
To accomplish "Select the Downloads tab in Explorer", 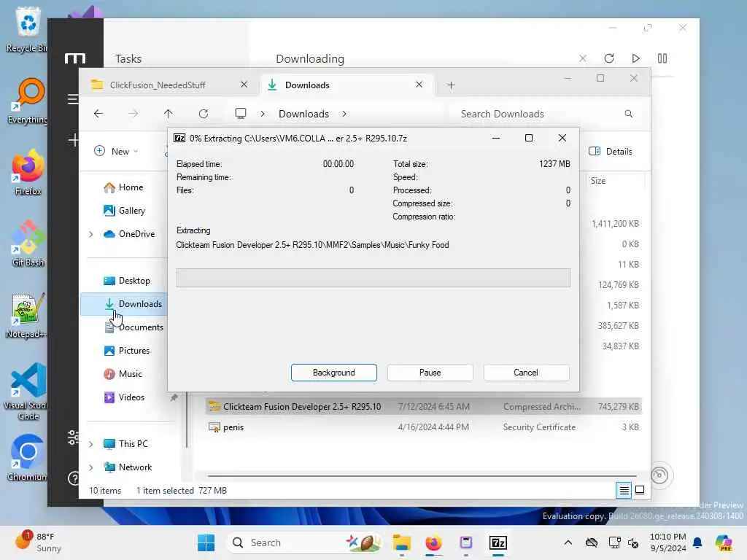I will point(307,85).
